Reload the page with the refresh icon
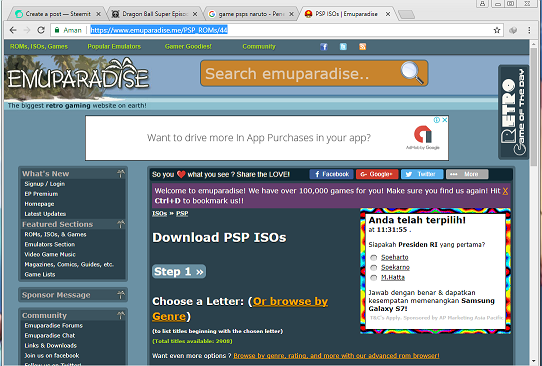Screen dimensions: 542x366 pos(41,30)
